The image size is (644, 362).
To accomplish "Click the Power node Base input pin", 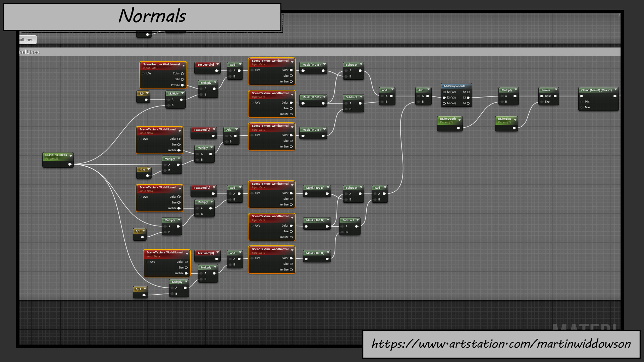I will [542, 96].
